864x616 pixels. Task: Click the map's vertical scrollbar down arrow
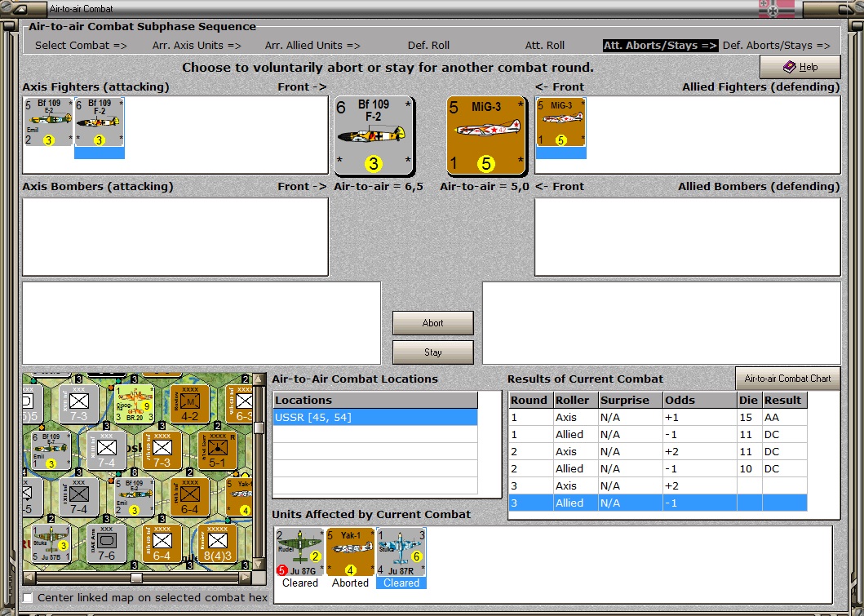click(x=259, y=565)
